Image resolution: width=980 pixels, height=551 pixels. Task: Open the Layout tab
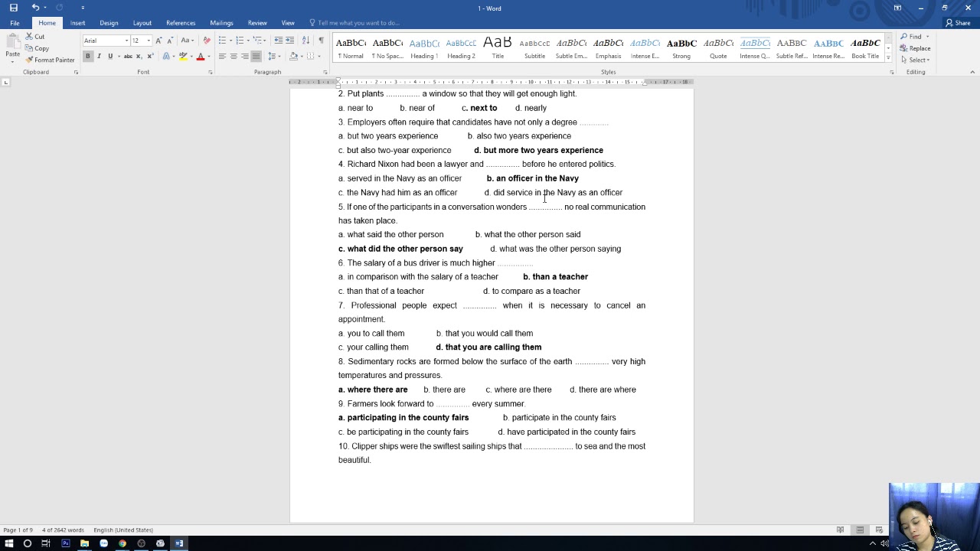click(x=142, y=23)
